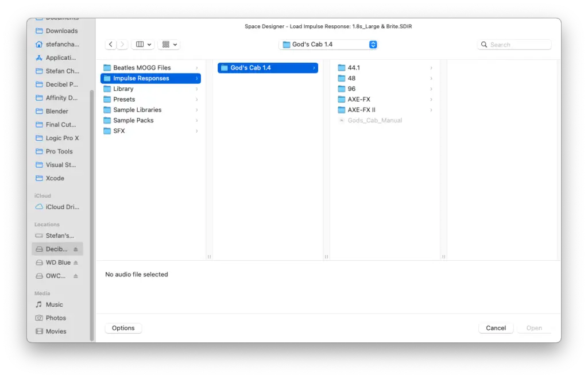Select the Sample Packs folder
Screen dimensions: 588x378
(151, 121)
